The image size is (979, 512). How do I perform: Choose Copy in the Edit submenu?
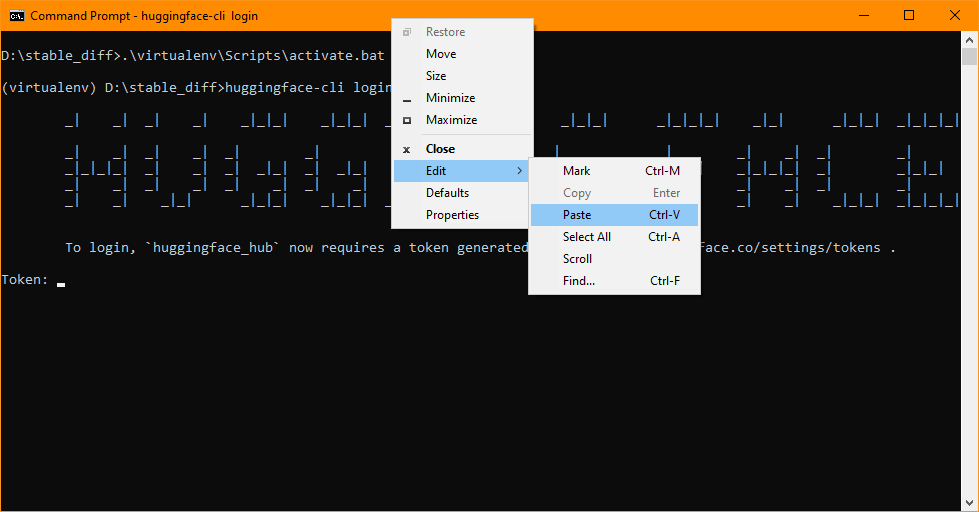pos(614,192)
